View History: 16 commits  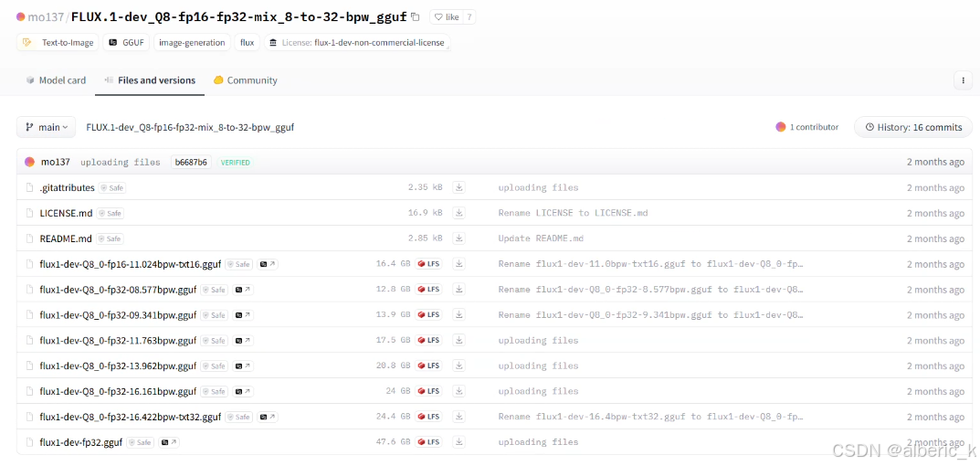pos(913,127)
